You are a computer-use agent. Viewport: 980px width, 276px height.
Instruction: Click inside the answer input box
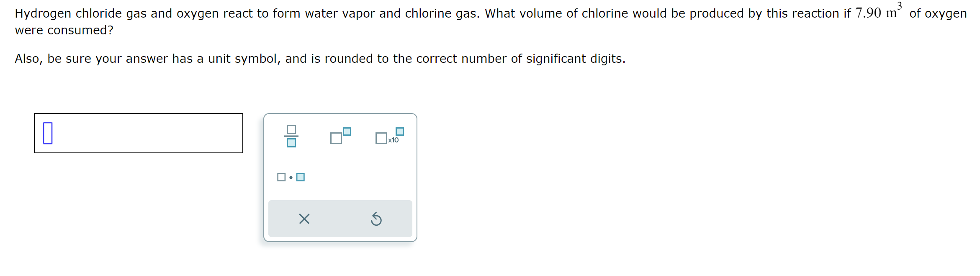(x=138, y=134)
